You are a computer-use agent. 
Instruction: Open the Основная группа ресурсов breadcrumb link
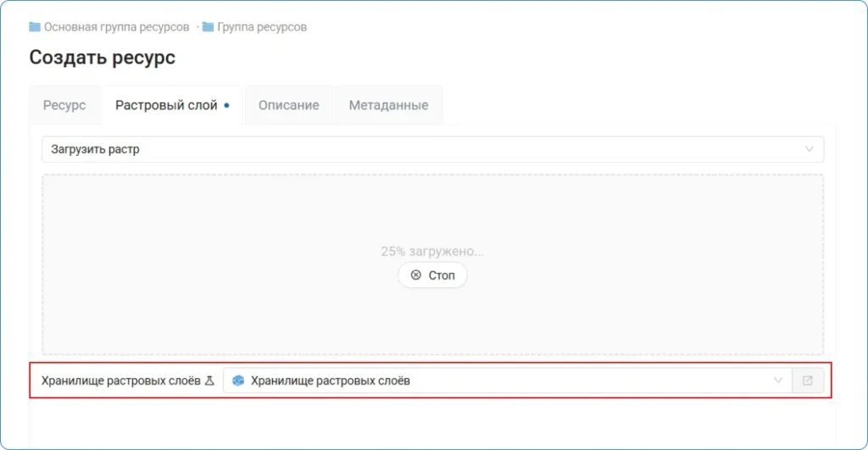(116, 27)
